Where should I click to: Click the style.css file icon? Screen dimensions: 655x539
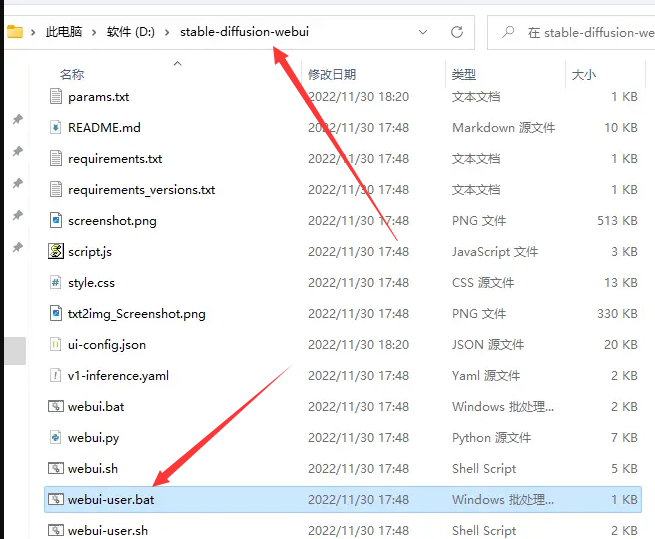(x=56, y=282)
